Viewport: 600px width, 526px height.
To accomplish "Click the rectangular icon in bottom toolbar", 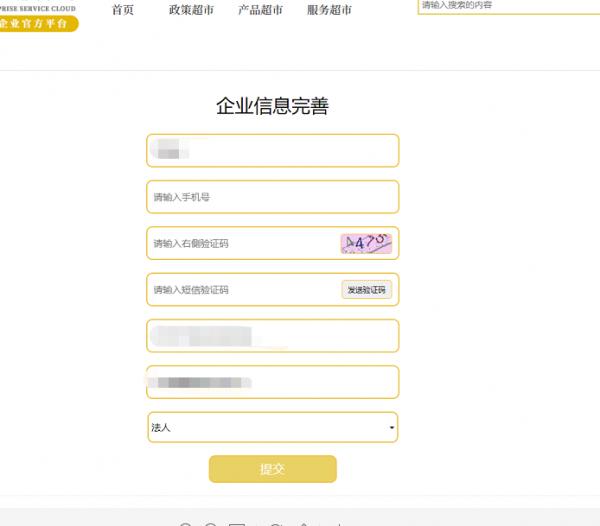I will [x=236, y=524].
